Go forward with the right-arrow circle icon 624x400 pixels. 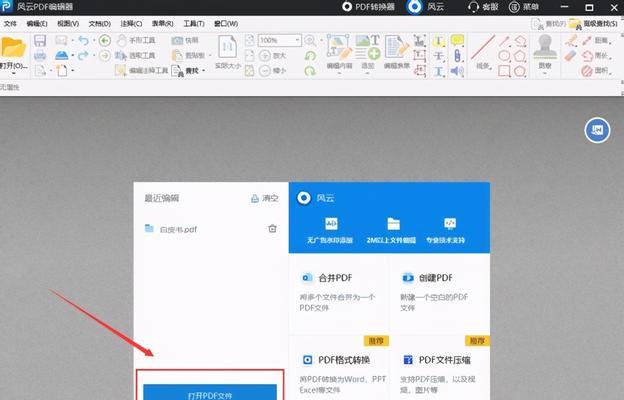[x=105, y=55]
